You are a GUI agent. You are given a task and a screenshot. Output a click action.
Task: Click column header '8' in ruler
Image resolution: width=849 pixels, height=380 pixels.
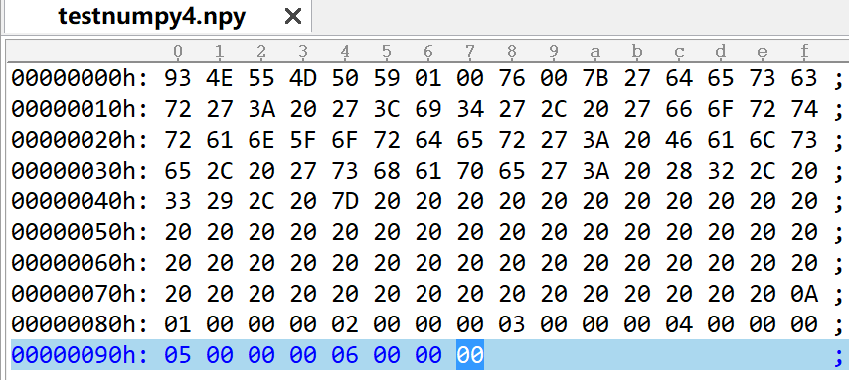[512, 52]
